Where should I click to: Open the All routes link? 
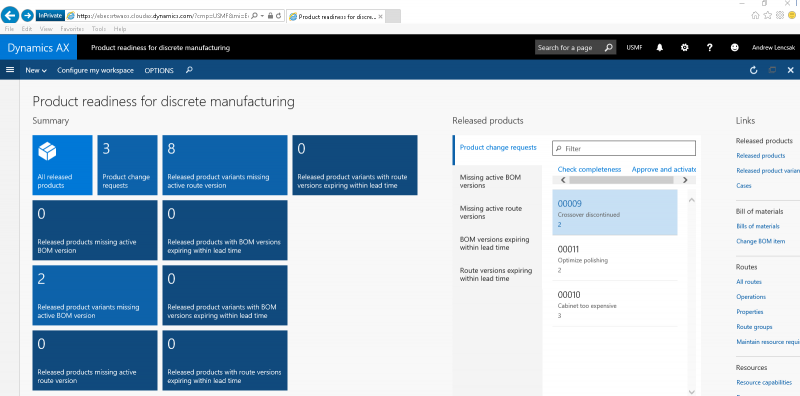[x=748, y=282]
